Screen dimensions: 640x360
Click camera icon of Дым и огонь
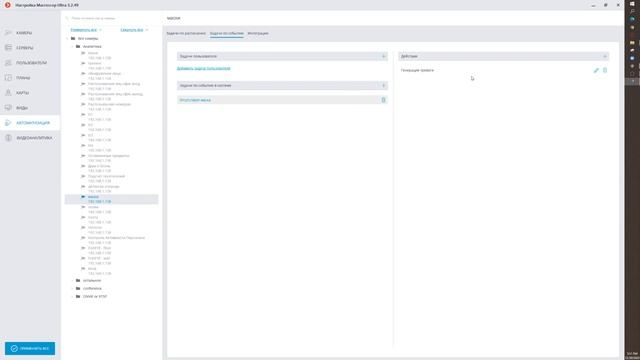(83, 166)
